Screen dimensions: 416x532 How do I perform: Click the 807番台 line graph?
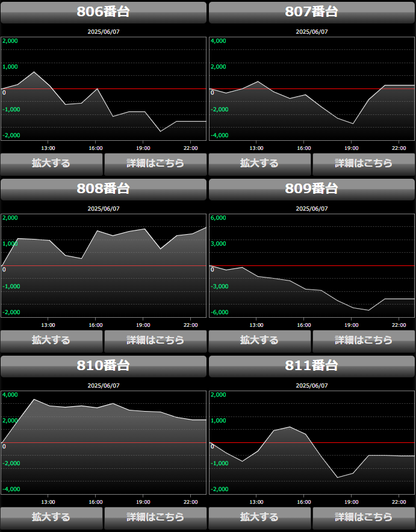click(312, 88)
